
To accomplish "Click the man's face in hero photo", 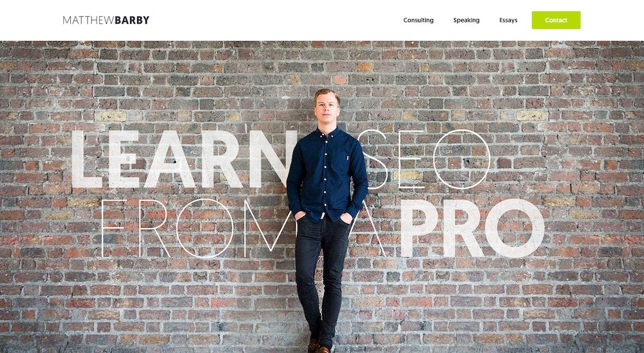I will [327, 108].
